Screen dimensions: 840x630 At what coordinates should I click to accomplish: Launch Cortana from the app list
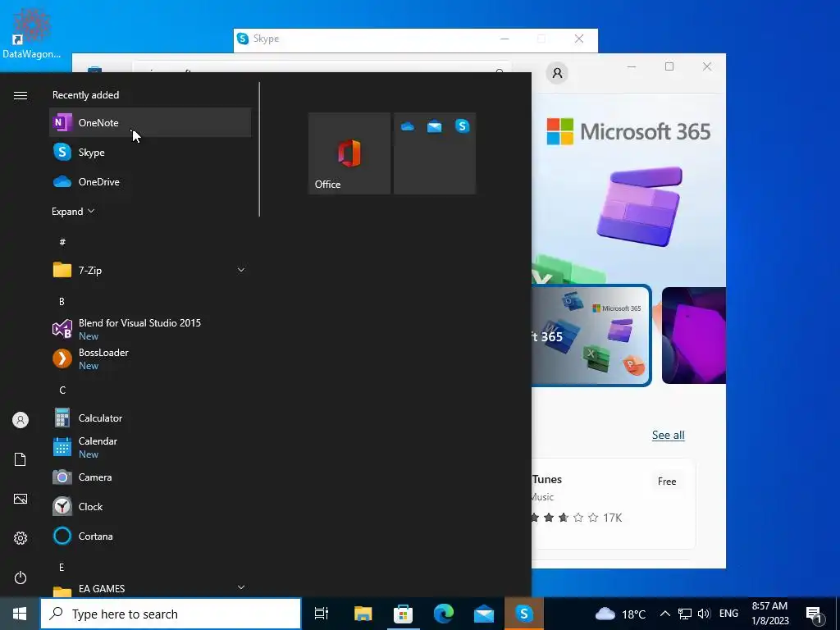click(150, 536)
